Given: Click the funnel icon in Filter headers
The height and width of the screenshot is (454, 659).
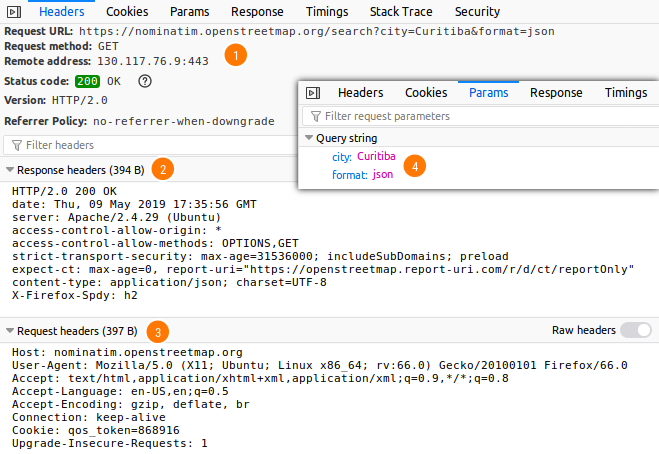Looking at the screenshot, I should pyautogui.click(x=16, y=145).
